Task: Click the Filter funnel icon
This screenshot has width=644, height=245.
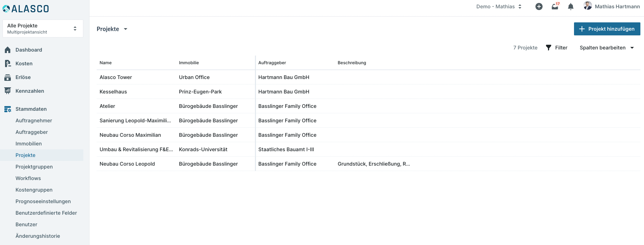Action: [548, 48]
